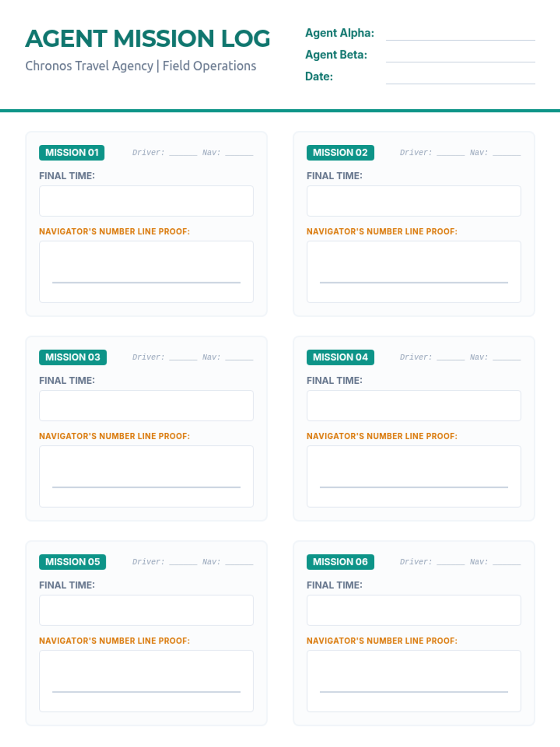Image resolution: width=560 pixels, height=747 pixels.
Task: Select the MISSION 06 badge
Action: pyautogui.click(x=340, y=562)
